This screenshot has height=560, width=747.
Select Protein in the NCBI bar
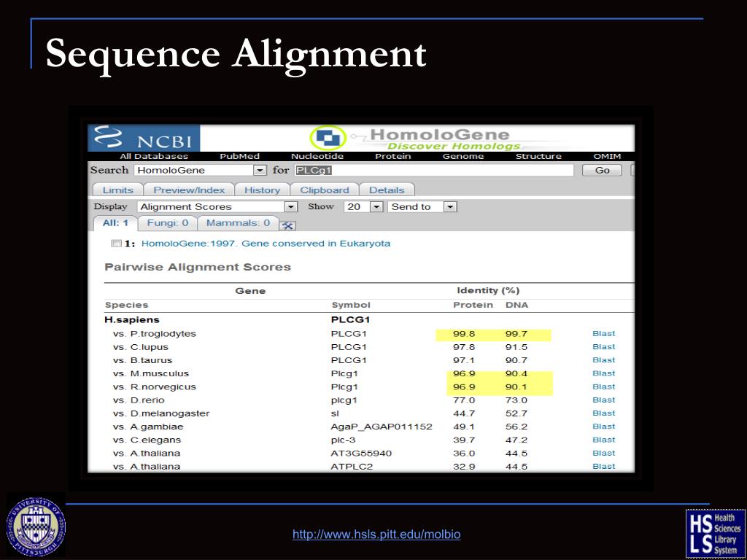393,156
